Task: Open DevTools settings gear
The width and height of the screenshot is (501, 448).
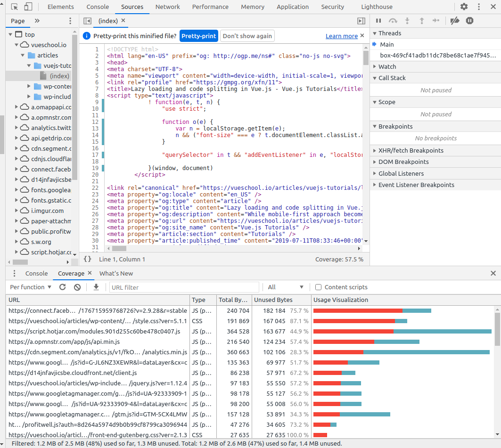Action: click(464, 7)
